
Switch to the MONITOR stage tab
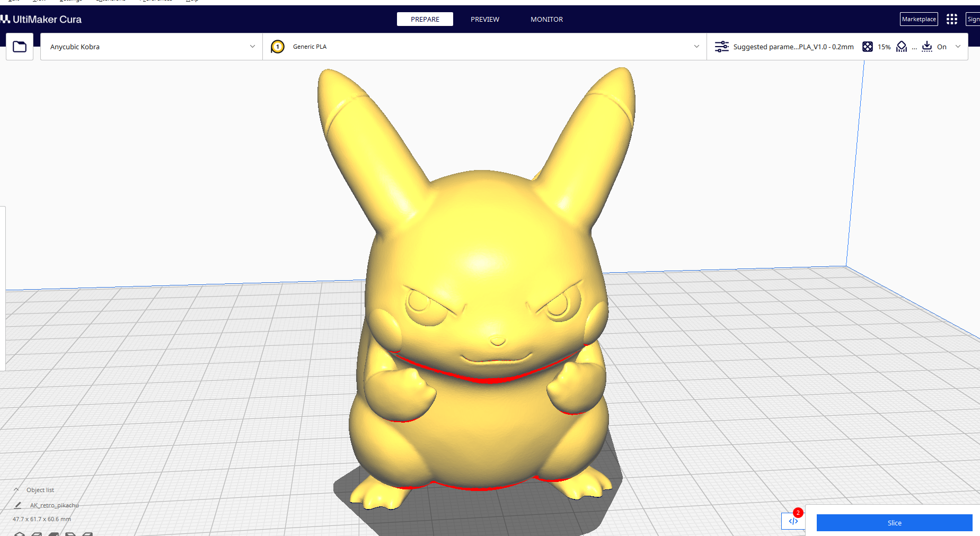pyautogui.click(x=547, y=19)
